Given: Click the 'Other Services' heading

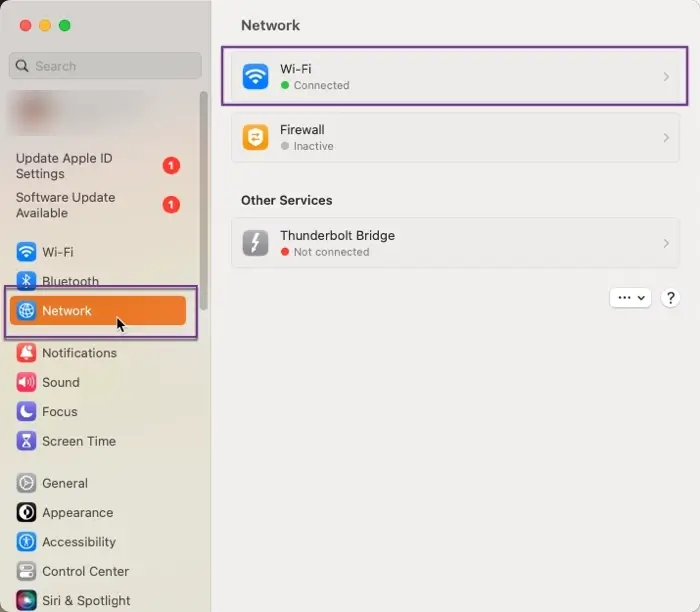Looking at the screenshot, I should (287, 200).
